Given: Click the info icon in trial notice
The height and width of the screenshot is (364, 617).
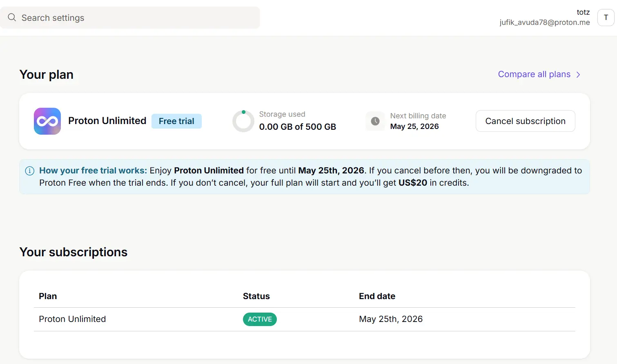Looking at the screenshot, I should point(30,171).
